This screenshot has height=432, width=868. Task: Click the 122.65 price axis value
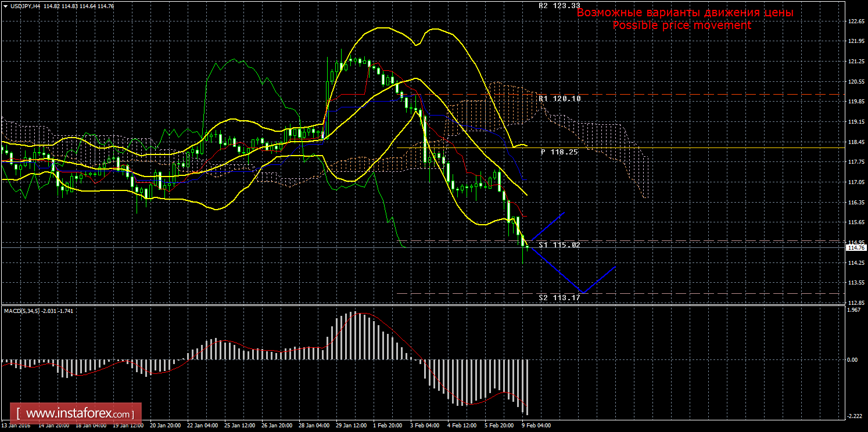855,21
